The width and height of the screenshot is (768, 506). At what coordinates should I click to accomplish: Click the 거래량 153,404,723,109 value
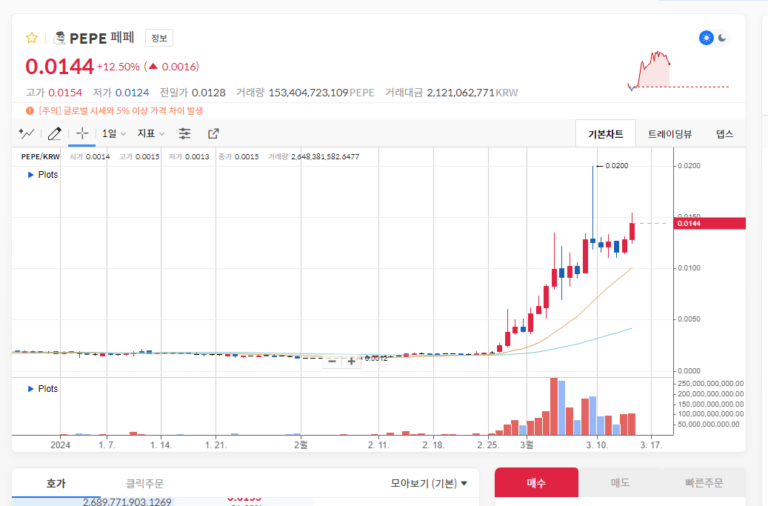point(308,93)
